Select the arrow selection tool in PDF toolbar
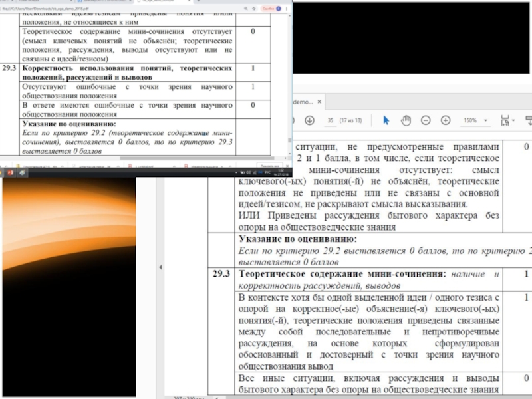Viewport: 532px width, 399px height. point(386,120)
